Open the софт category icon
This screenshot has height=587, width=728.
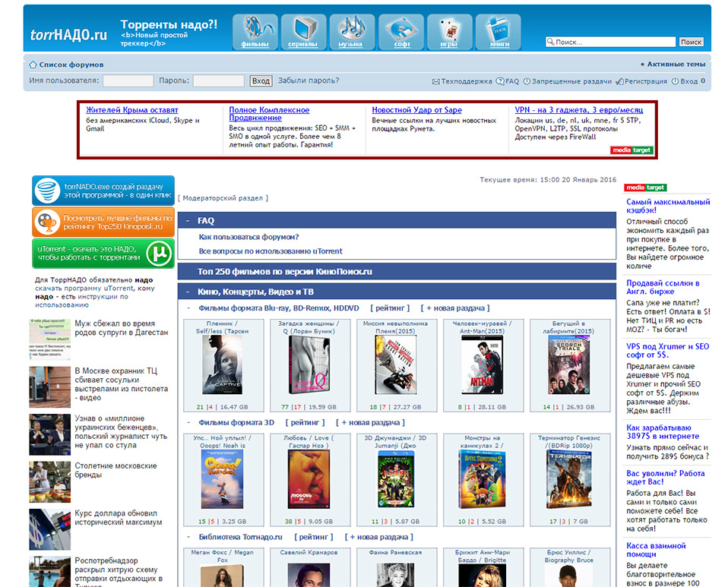[401, 32]
